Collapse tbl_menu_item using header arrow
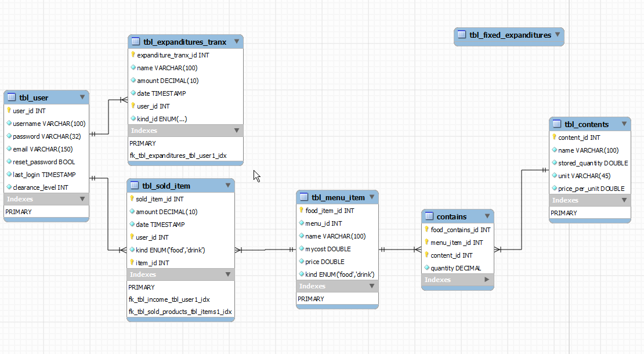 [x=372, y=197]
